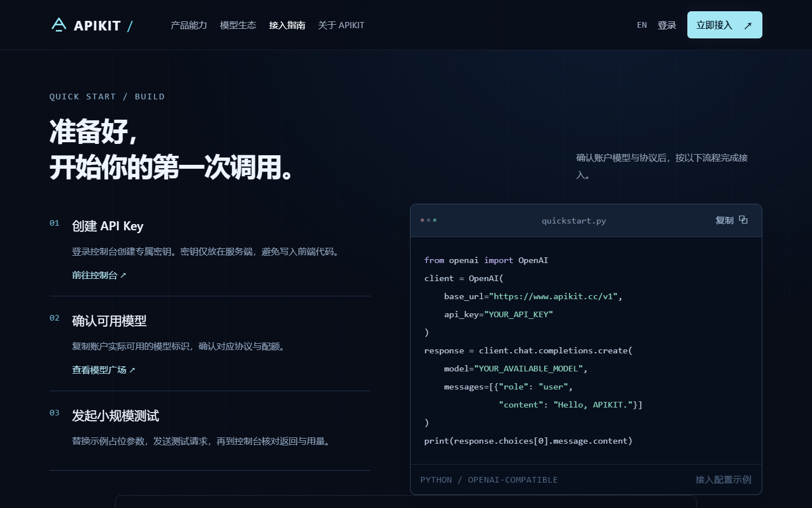Click the base_url code line
Image resolution: width=812 pixels, height=508 pixels.
pos(533,296)
